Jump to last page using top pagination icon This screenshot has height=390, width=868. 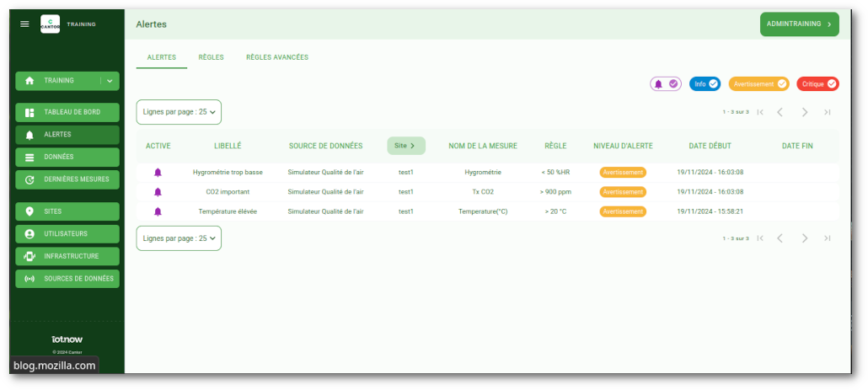828,112
